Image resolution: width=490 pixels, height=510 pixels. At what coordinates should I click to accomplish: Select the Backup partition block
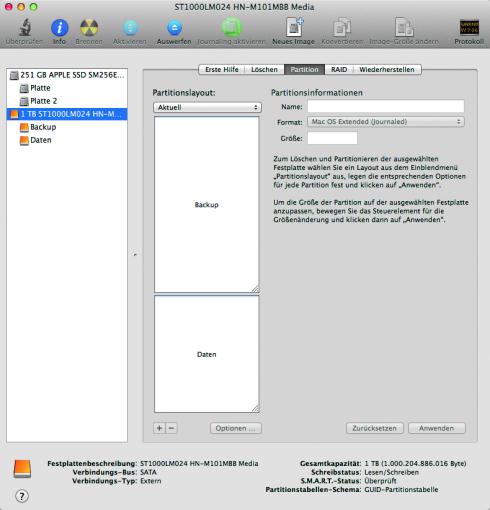(207, 205)
